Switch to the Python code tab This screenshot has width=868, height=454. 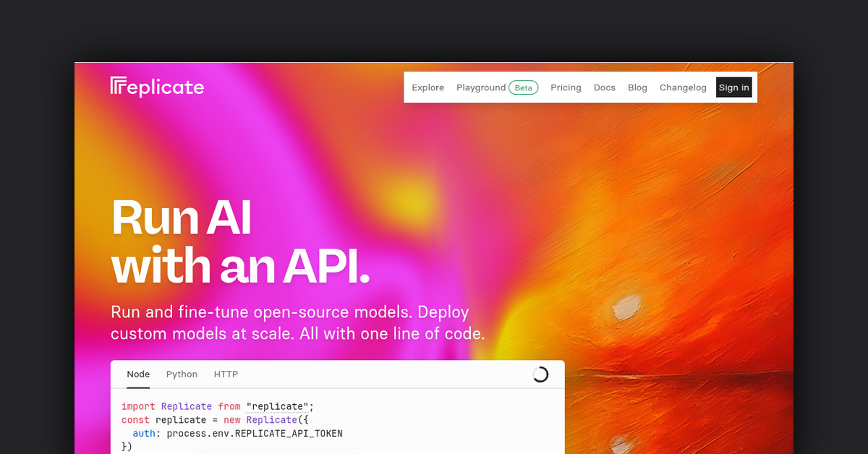[182, 374]
